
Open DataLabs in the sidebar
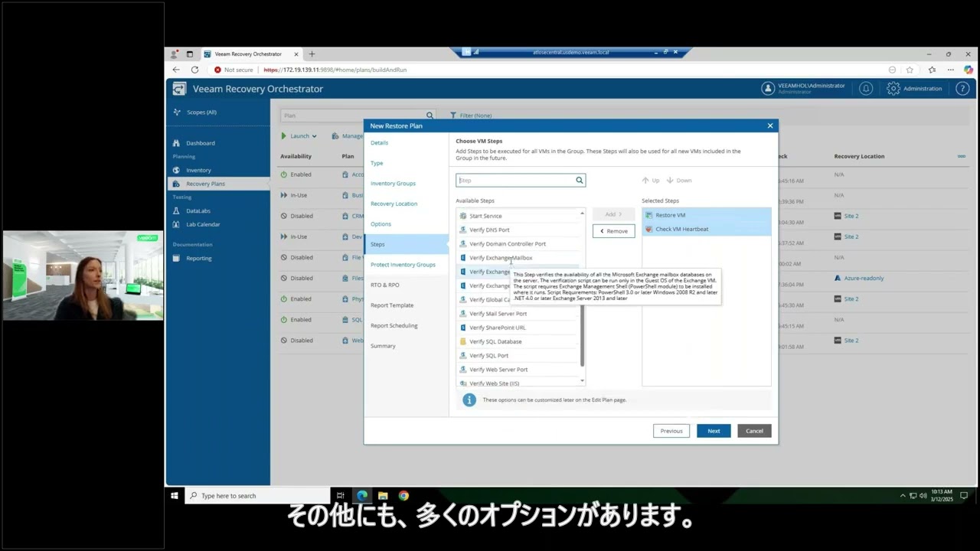[x=198, y=210]
